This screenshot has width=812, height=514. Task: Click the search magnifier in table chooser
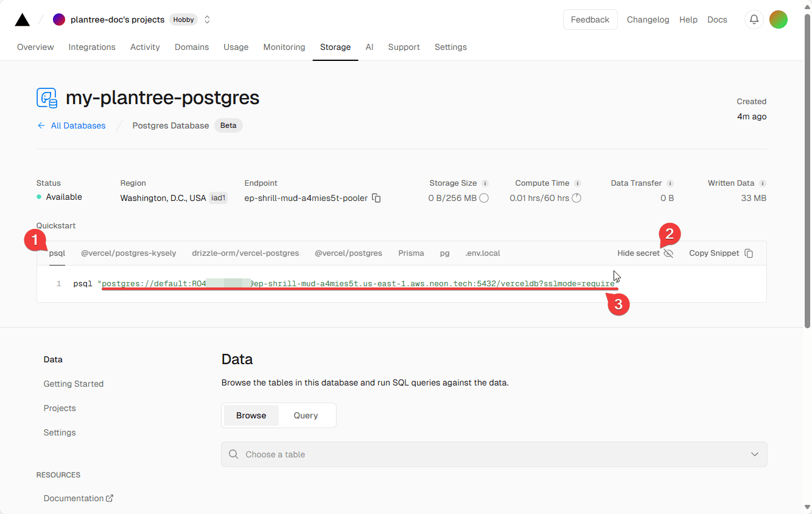point(233,454)
